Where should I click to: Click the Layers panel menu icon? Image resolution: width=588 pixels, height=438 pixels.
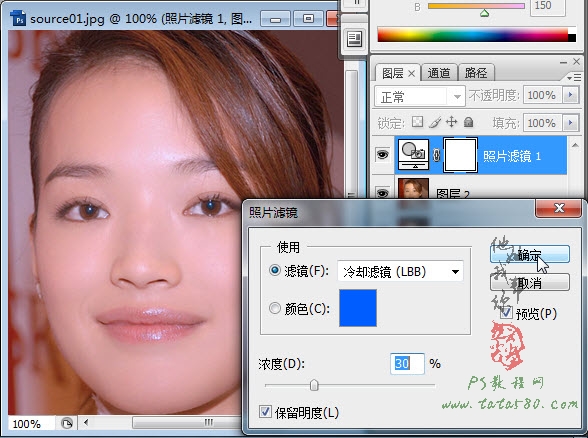[x=574, y=78]
